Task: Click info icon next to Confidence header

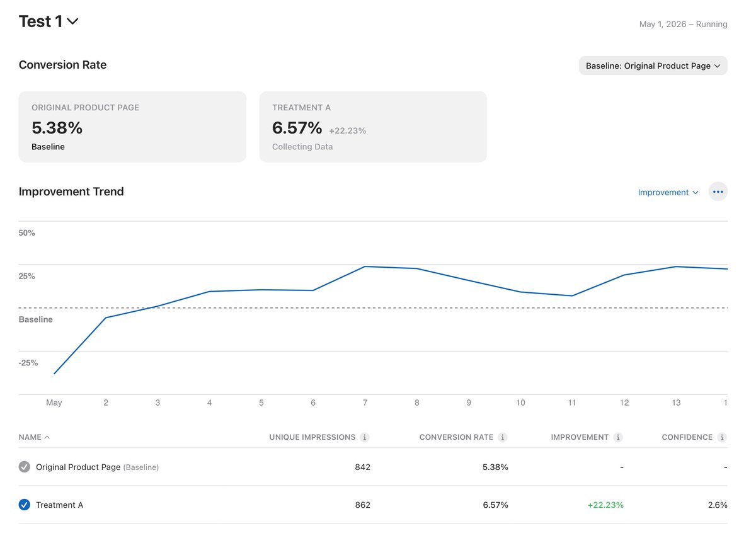Action: (x=722, y=437)
